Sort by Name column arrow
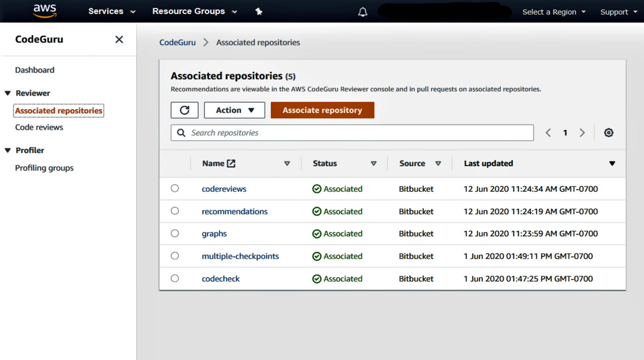 pyautogui.click(x=287, y=164)
